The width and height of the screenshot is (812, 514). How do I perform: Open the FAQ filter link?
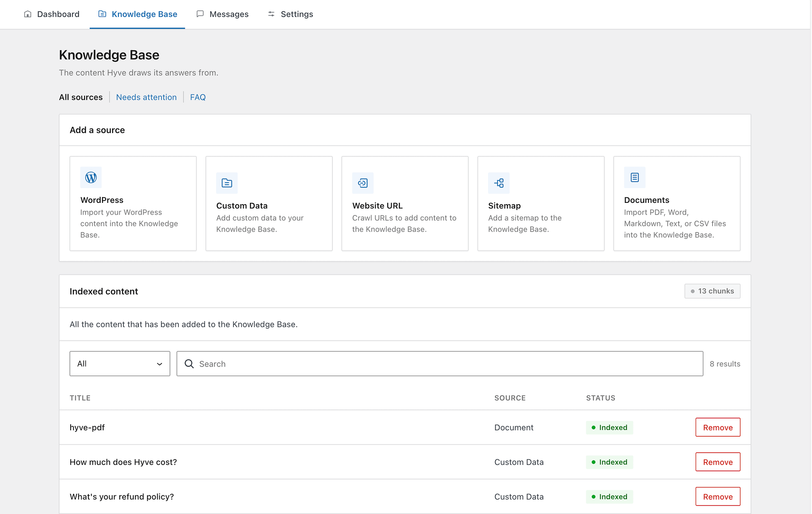point(198,97)
